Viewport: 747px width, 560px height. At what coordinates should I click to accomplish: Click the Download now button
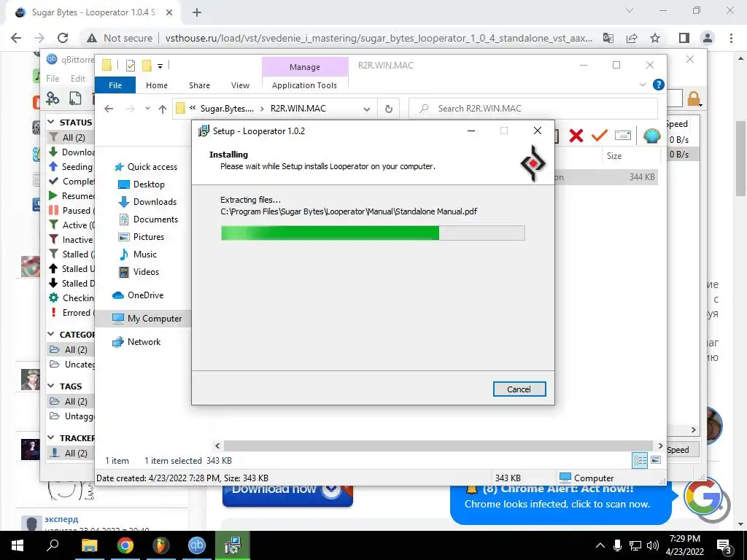(287, 494)
